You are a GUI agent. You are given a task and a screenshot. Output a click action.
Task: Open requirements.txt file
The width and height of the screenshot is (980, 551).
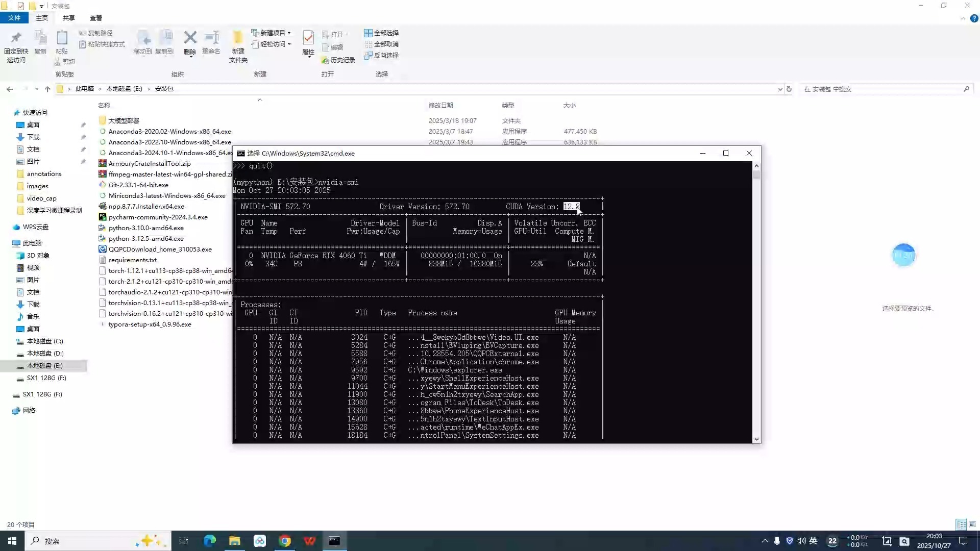point(132,260)
